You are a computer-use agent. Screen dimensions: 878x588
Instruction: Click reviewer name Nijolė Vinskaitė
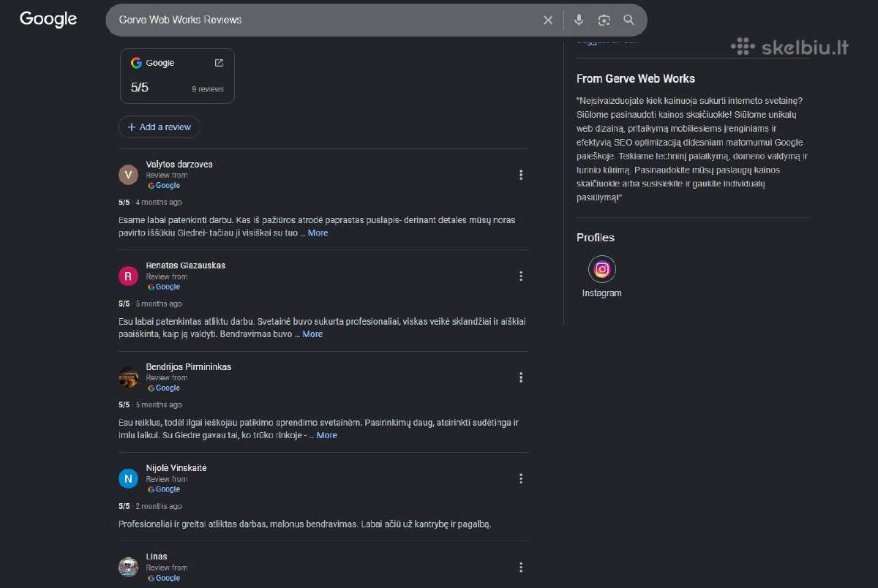pyautogui.click(x=176, y=468)
